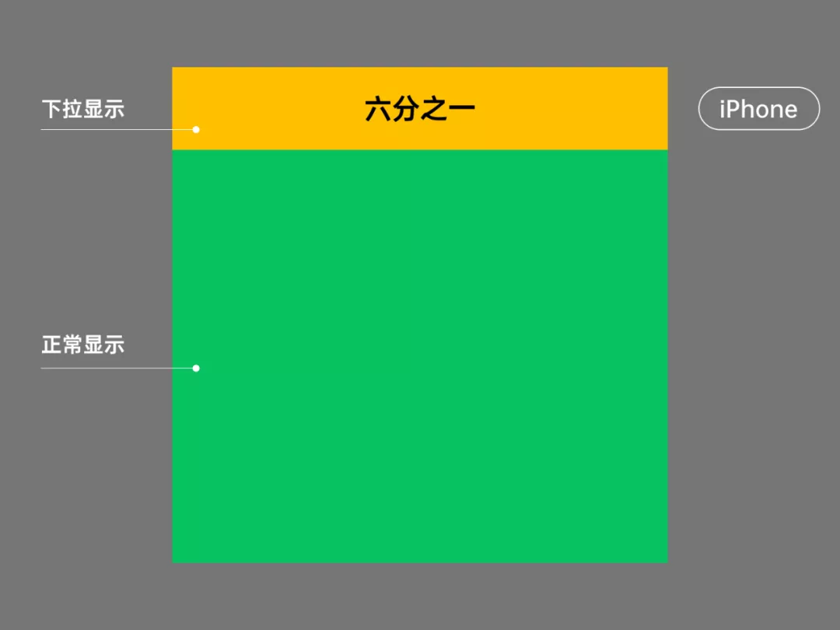
Task: Click the 六 character in the yellow banner
Action: (x=378, y=110)
